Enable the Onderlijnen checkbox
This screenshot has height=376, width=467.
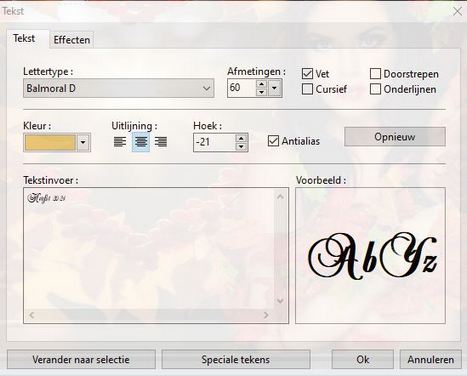click(375, 89)
